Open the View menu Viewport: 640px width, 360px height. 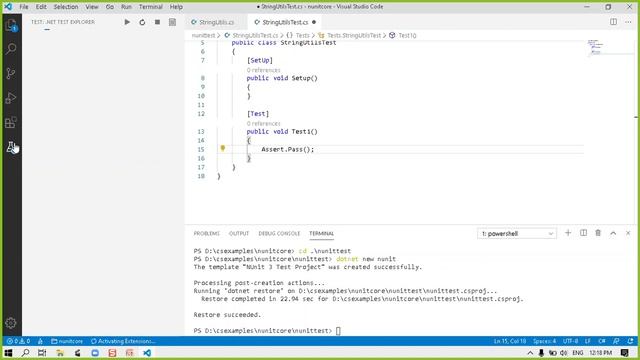pos(92,7)
